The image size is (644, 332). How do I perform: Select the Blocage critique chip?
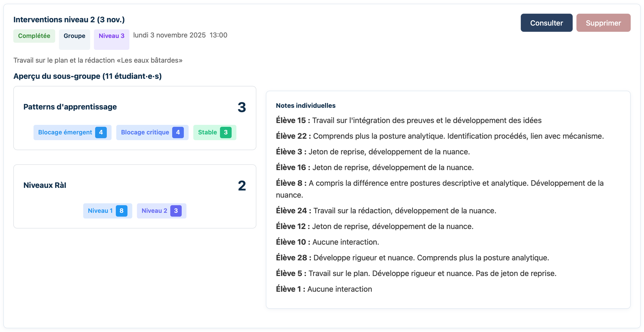click(152, 132)
